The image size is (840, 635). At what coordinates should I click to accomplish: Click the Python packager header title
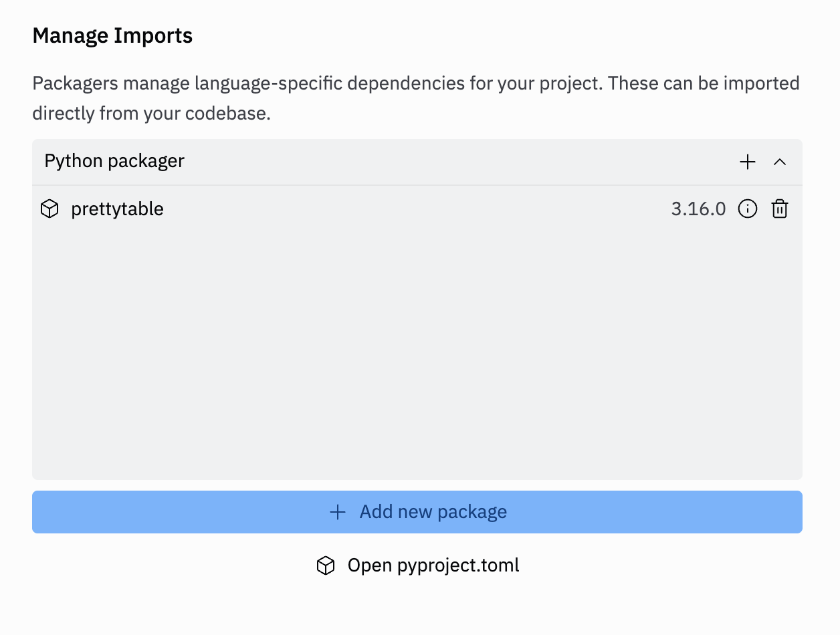click(114, 161)
